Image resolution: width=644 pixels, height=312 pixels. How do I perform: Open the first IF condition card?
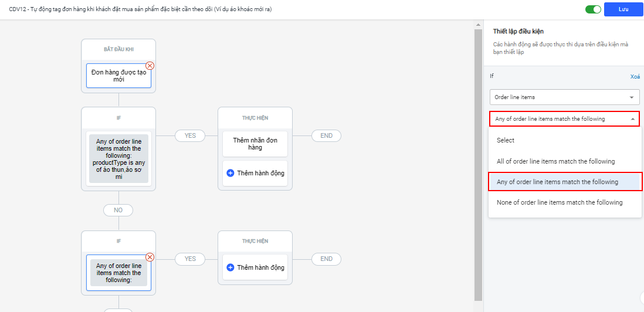pyautogui.click(x=118, y=159)
